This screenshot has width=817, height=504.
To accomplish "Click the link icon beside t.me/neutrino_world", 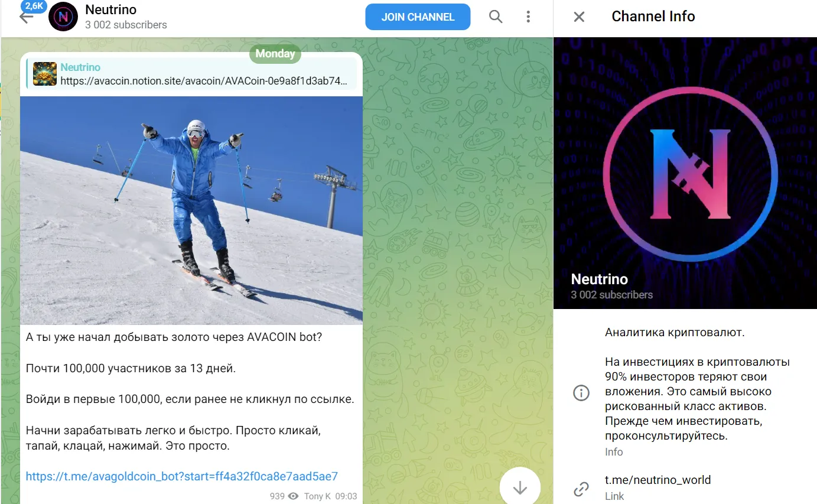I will pyautogui.click(x=581, y=489).
